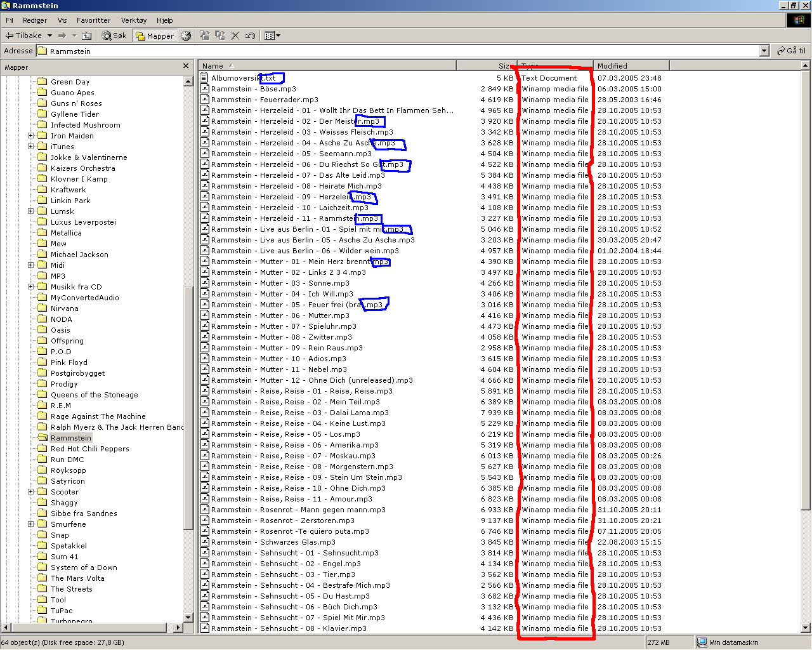Viewport: 812px width, 650px height.
Task: Close the Mapper folder pane
Action: point(186,66)
